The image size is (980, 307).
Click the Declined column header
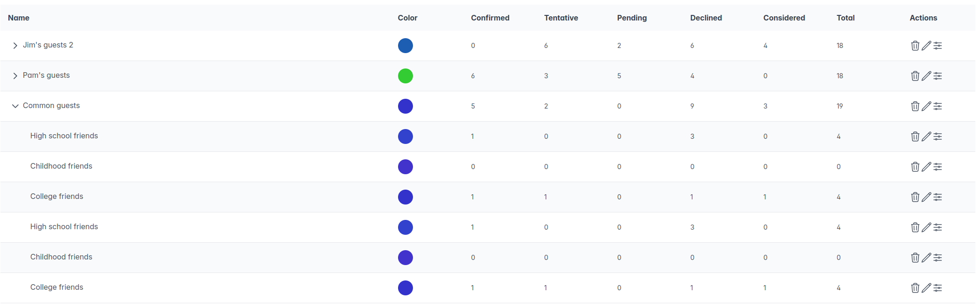pyautogui.click(x=706, y=18)
